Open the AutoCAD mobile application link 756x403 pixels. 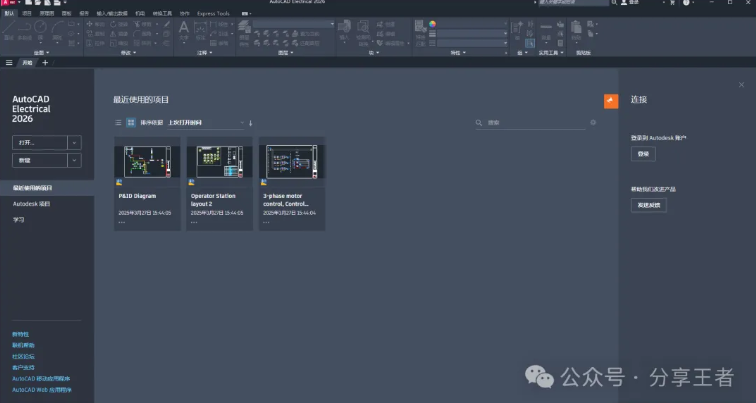pyautogui.click(x=41, y=378)
